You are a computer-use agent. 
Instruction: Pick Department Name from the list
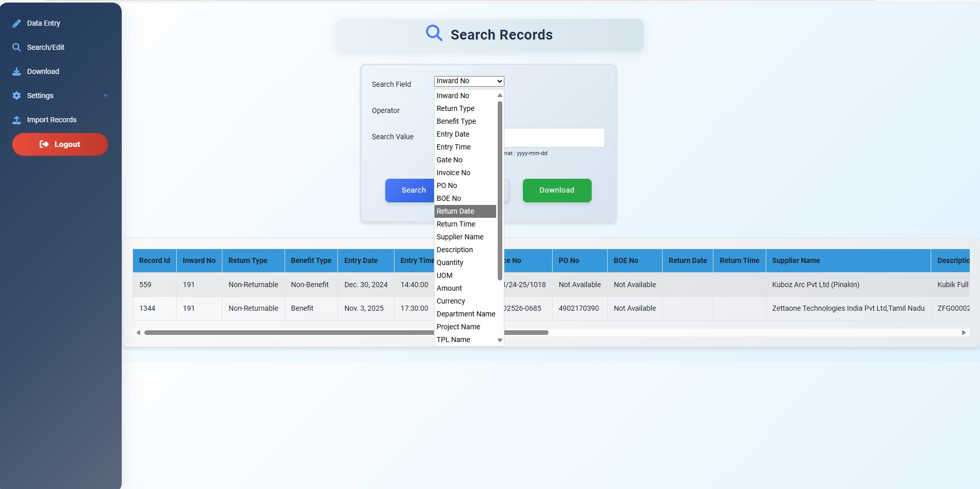(x=465, y=314)
